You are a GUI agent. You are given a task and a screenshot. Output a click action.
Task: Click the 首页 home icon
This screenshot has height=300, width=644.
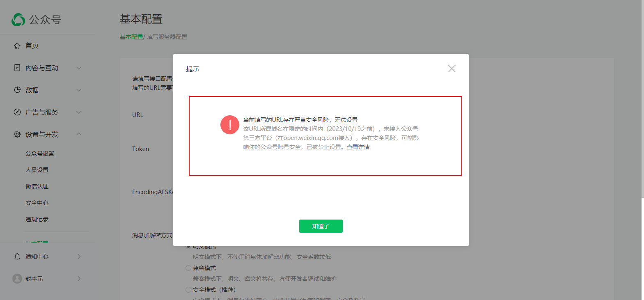click(17, 46)
